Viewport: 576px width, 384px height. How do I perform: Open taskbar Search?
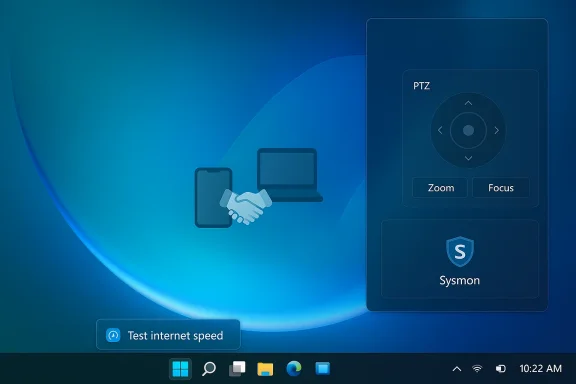click(x=209, y=369)
